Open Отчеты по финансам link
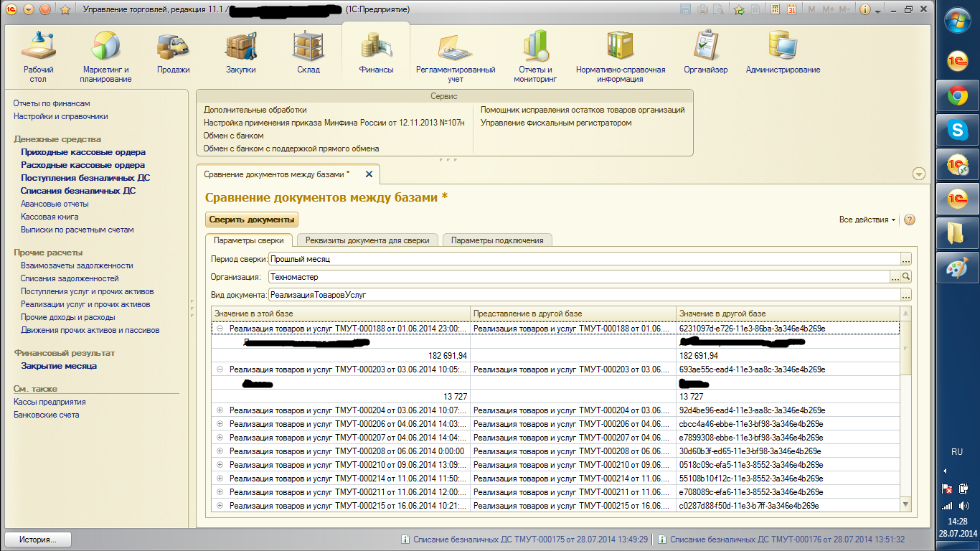The image size is (980, 551). pyautogui.click(x=52, y=103)
